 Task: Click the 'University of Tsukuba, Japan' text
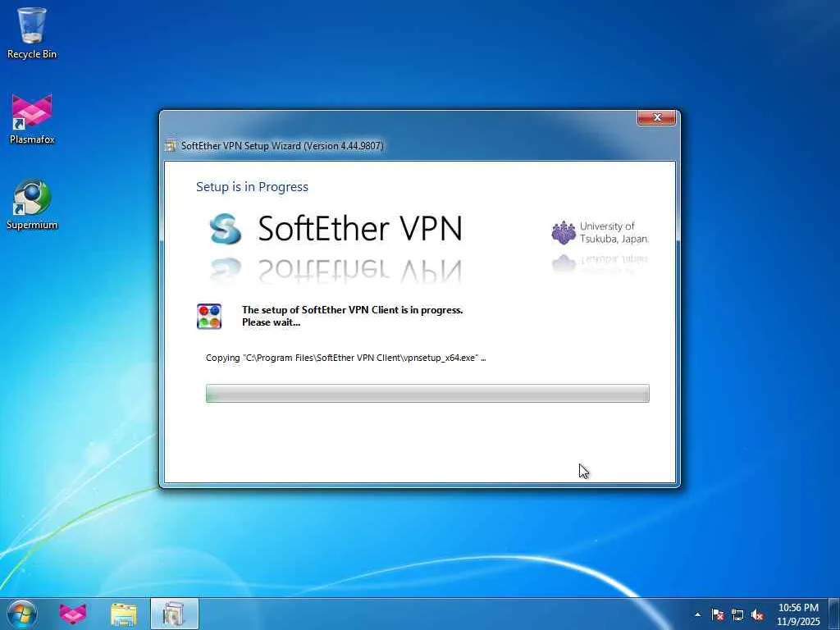click(614, 232)
